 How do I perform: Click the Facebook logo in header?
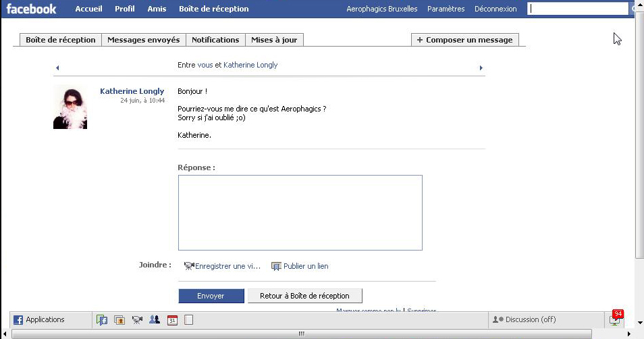tap(32, 9)
